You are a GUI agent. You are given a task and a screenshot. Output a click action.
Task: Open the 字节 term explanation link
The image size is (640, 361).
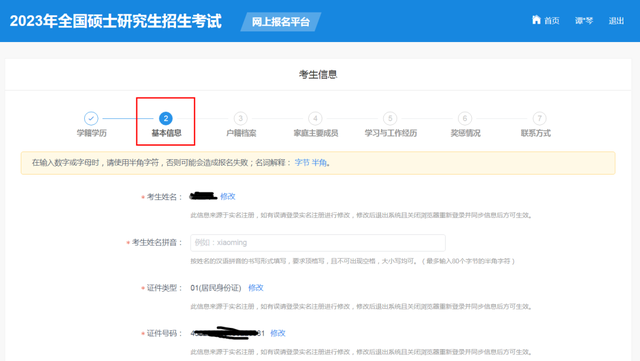pos(302,163)
